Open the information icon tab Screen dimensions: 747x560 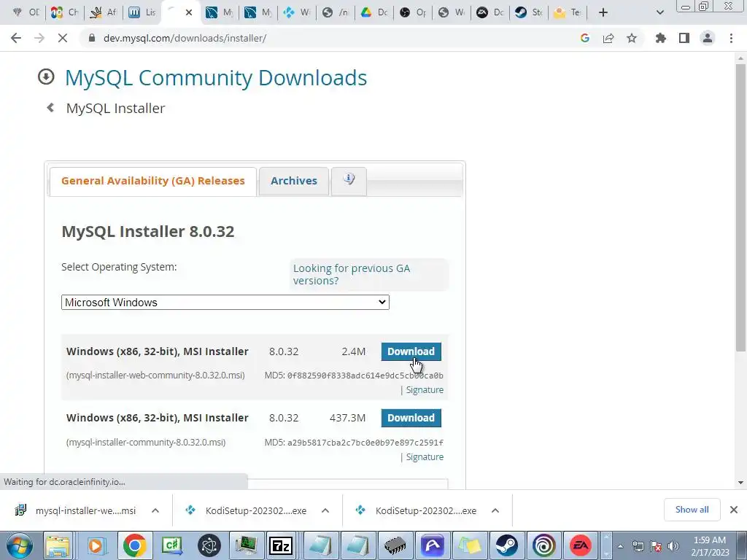pos(349,181)
